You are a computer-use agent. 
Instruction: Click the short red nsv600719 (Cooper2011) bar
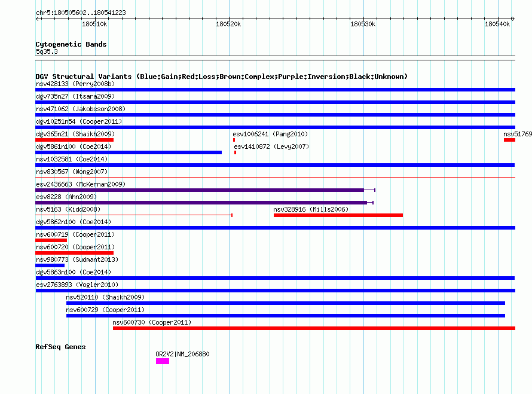pos(51,240)
